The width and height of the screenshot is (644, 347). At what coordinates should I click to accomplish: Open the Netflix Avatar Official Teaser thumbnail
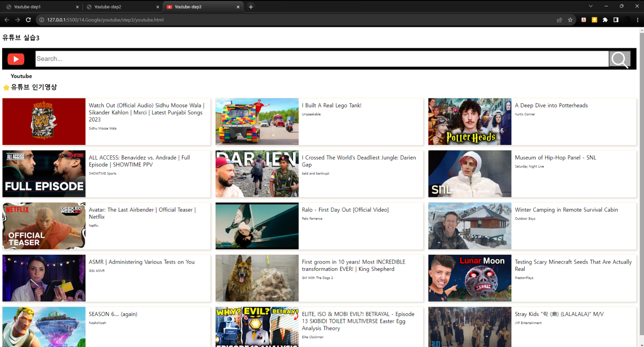click(44, 226)
